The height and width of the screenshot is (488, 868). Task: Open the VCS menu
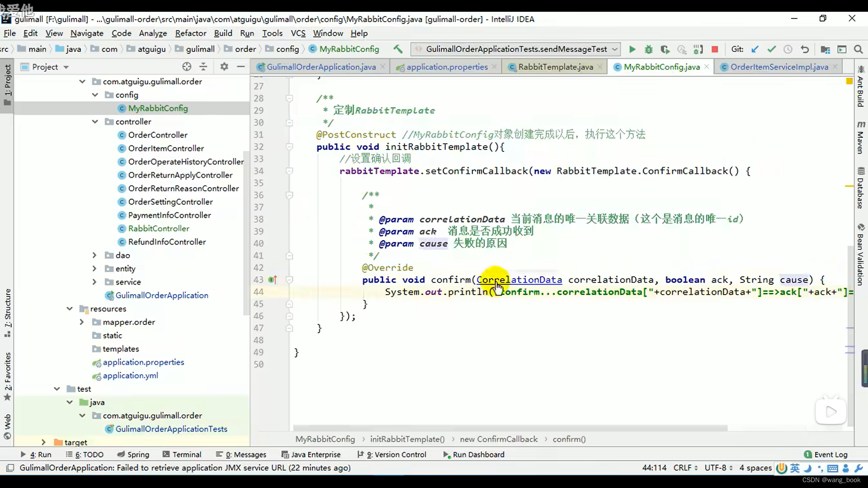[298, 33]
